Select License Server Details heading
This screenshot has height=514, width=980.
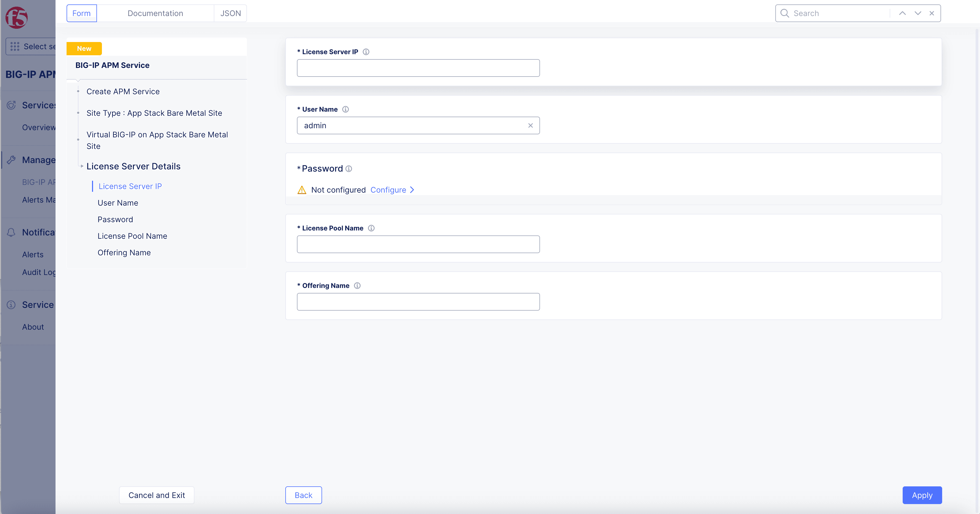[133, 166]
